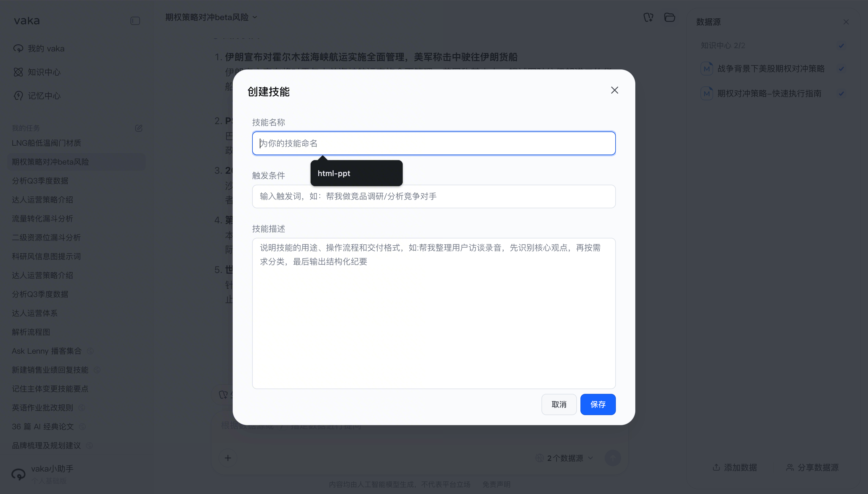This screenshot has height=494, width=868.
Task: Toggle 知识中心 2/2 select-all checkbox
Action: [841, 45]
